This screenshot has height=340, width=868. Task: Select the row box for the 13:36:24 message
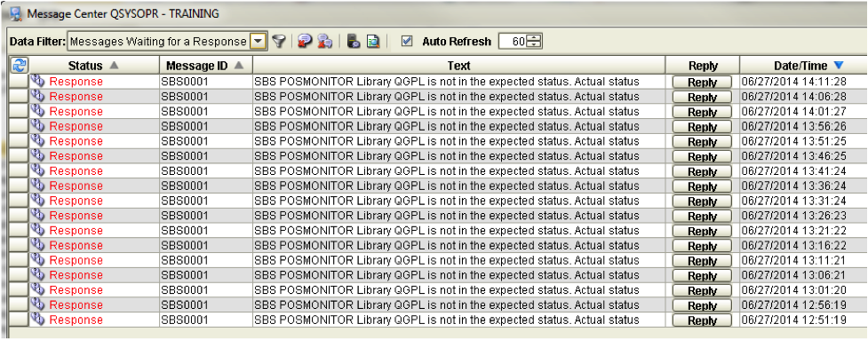click(x=20, y=186)
